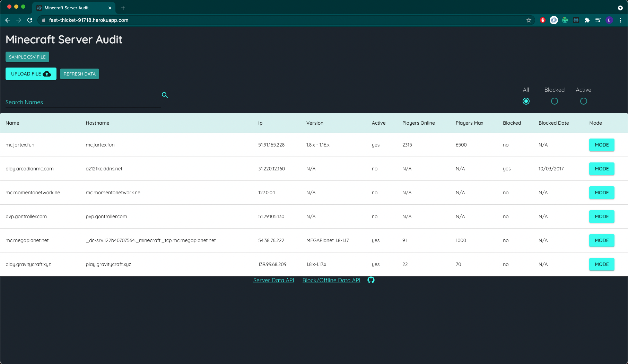Click the Players Online column header
628x364 pixels.
(418, 123)
